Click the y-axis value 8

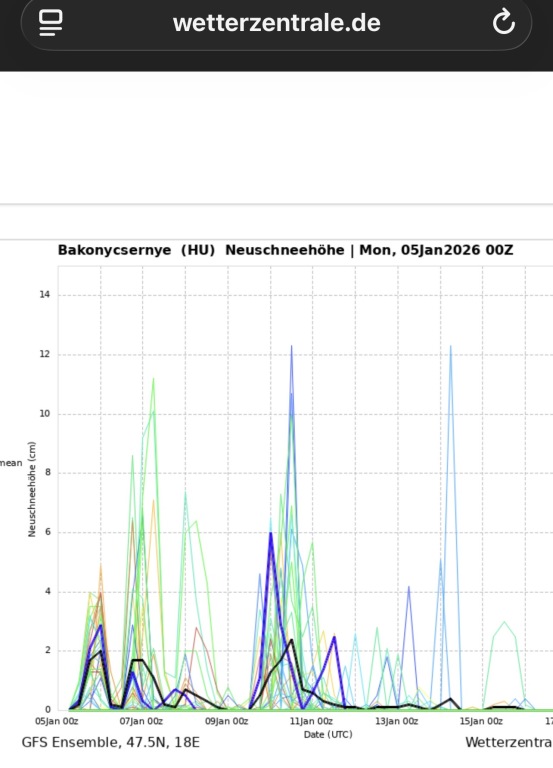[48, 473]
